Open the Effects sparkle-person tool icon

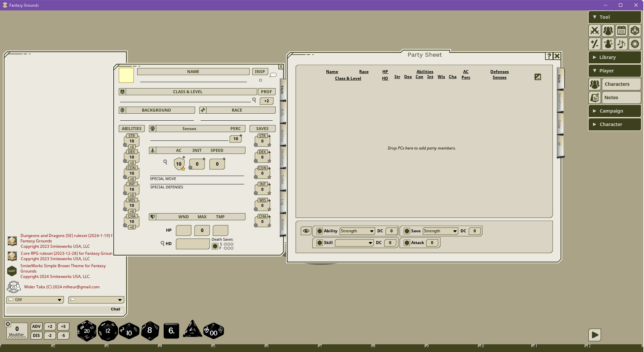point(608,44)
